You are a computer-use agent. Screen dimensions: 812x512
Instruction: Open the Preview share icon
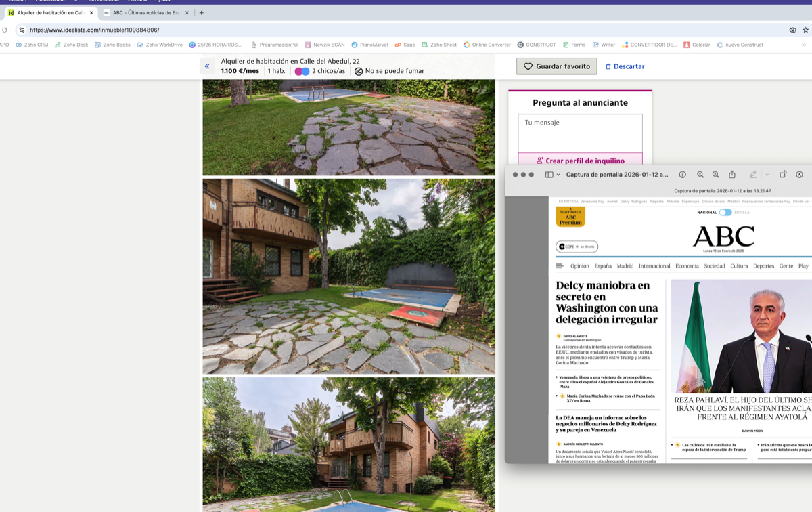tap(732, 175)
